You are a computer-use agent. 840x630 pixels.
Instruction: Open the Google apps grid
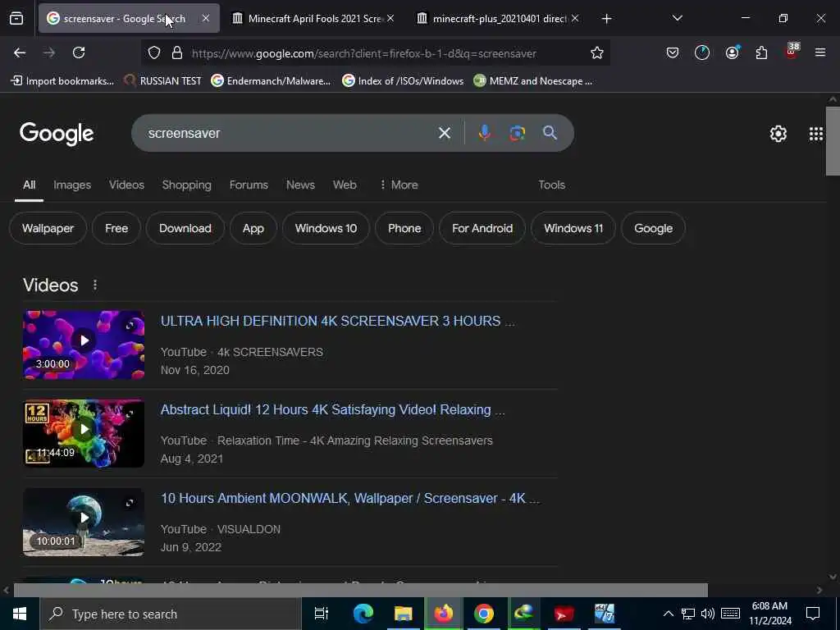[816, 134]
